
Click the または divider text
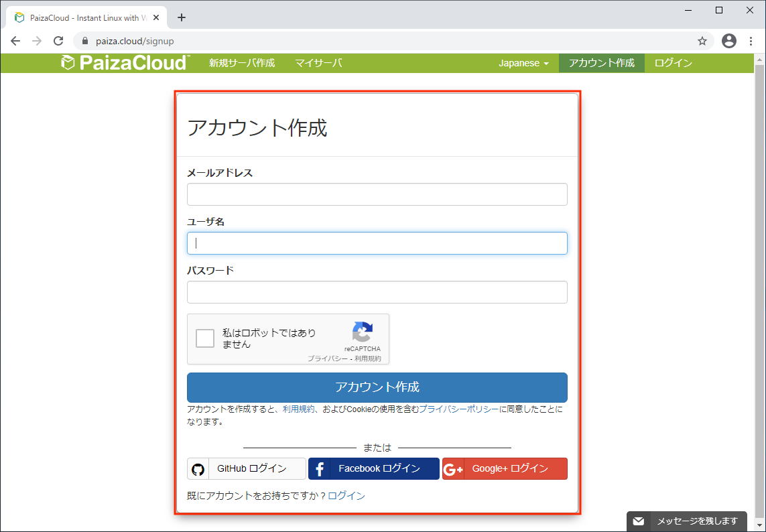[377, 448]
